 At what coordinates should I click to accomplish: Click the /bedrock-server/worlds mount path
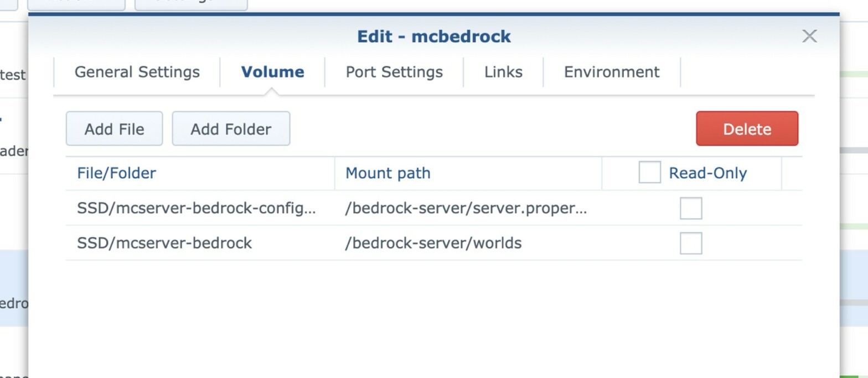pos(433,243)
